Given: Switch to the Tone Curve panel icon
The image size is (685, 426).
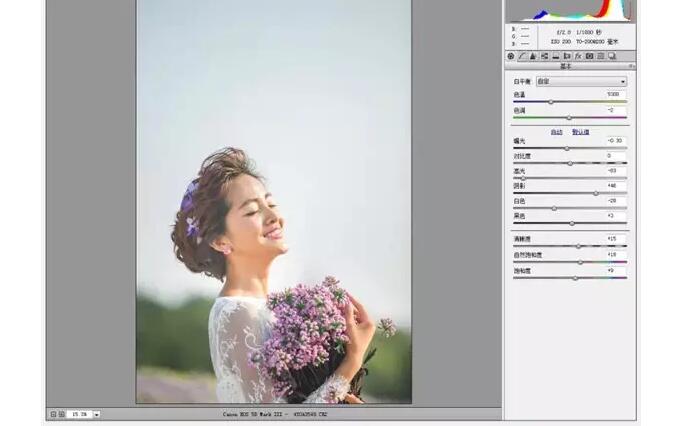Looking at the screenshot, I should point(521,56).
